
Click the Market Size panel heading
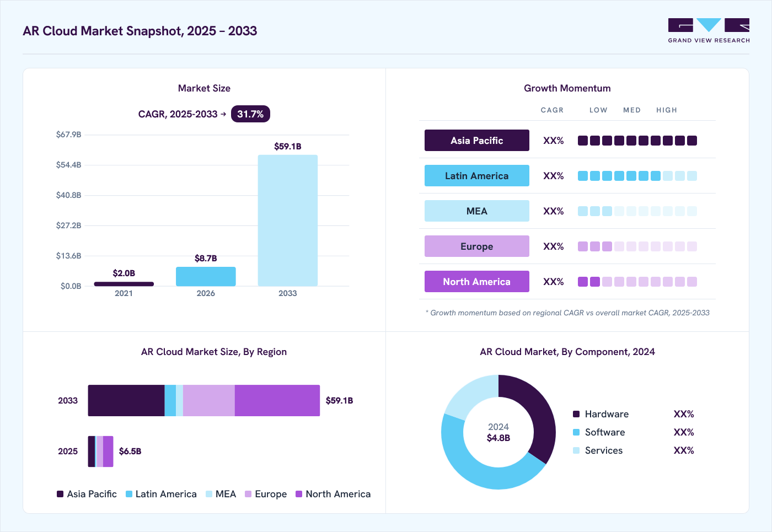[x=204, y=88]
